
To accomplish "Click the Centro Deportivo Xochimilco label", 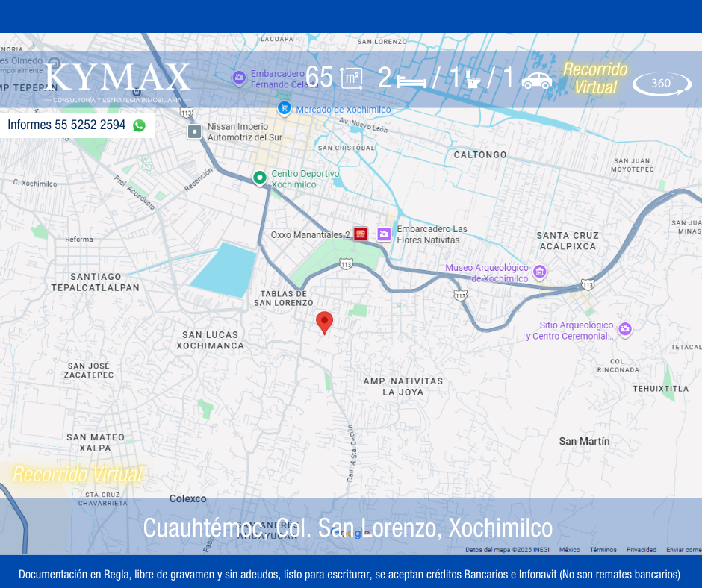I will click(305, 179).
